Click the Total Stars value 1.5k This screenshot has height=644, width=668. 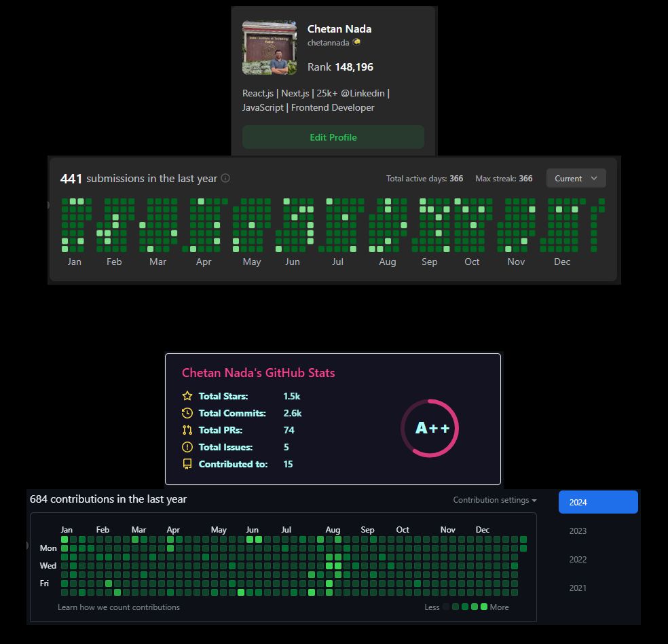(x=292, y=396)
